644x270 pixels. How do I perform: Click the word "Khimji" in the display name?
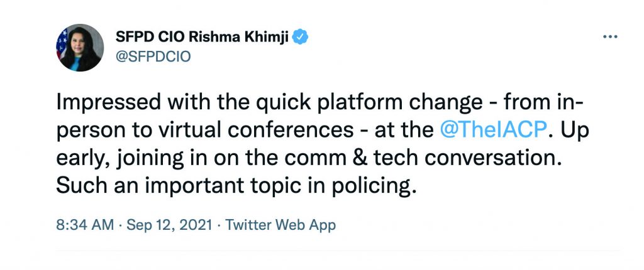268,37
